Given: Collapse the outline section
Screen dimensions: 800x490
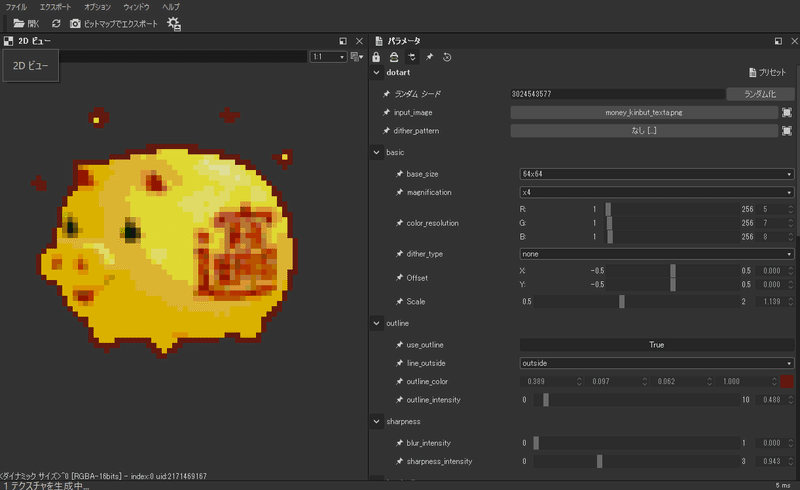Looking at the screenshot, I should (x=377, y=323).
